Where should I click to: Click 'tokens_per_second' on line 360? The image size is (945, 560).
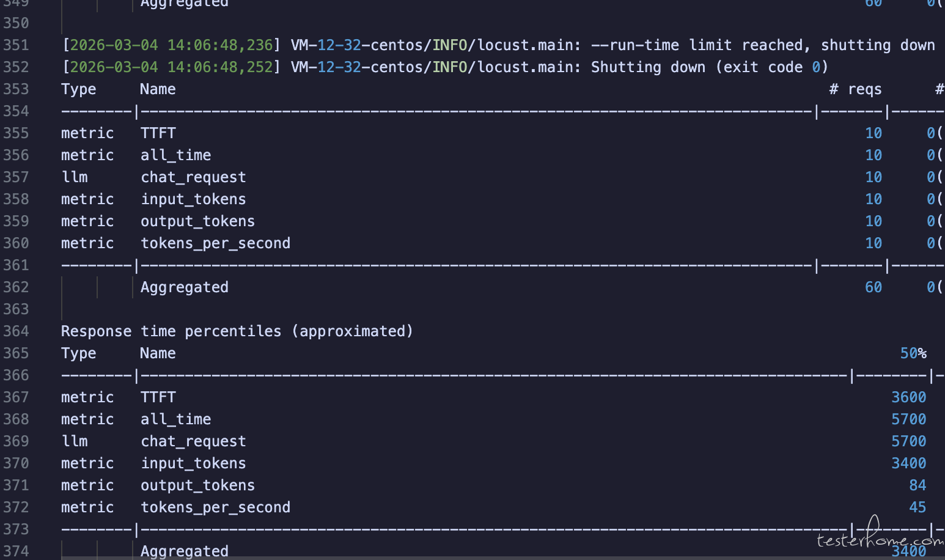pyautogui.click(x=215, y=243)
